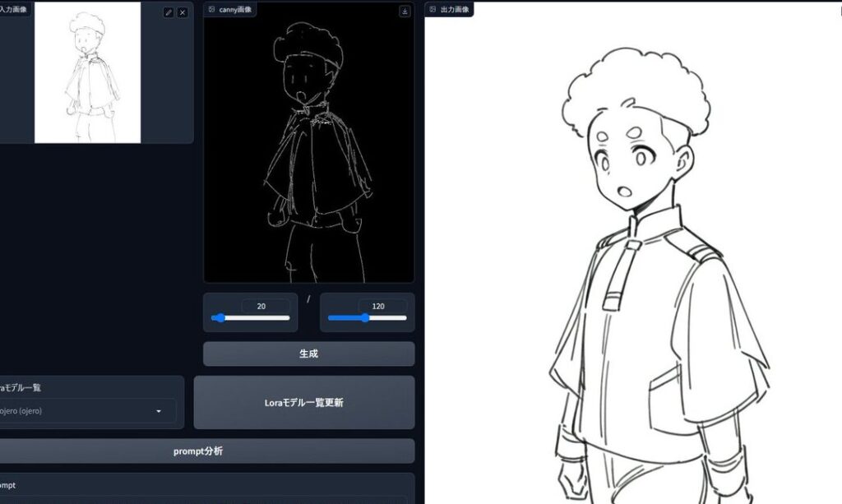Download the canny image
This screenshot has width=842, height=504.
[x=405, y=12]
